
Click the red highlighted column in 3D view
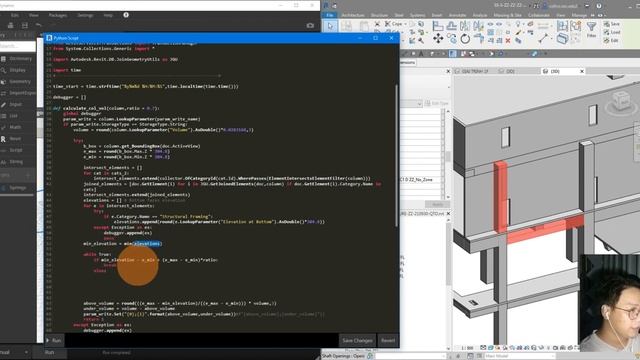pyautogui.click(x=500, y=197)
